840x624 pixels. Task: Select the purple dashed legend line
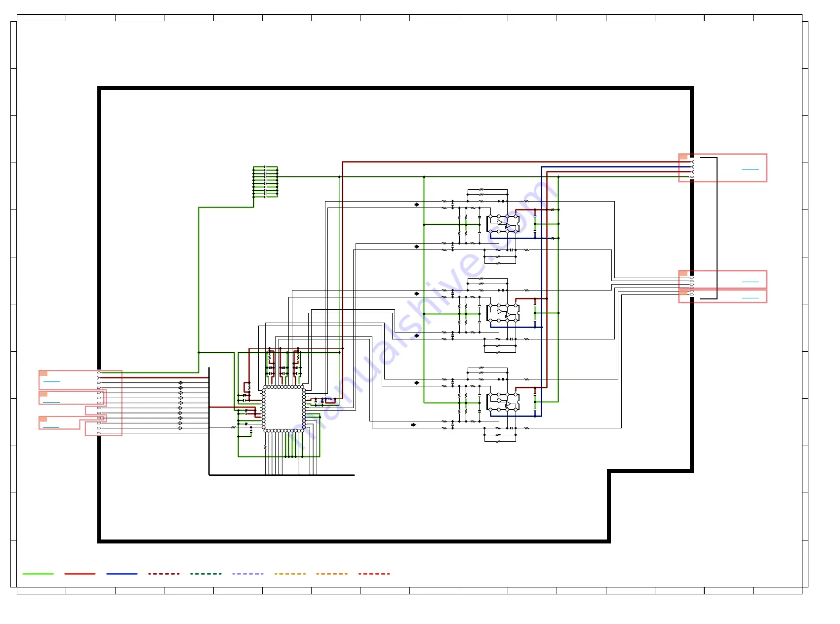click(248, 574)
